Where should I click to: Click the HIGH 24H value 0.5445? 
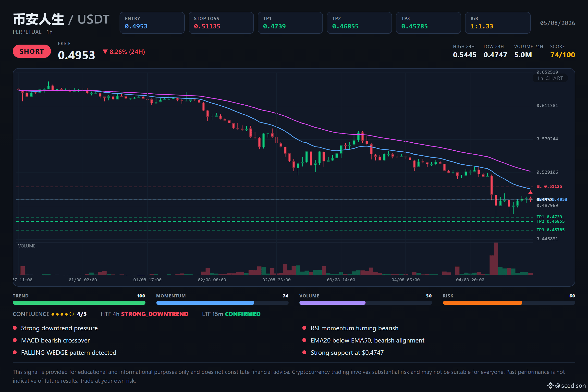465,55
